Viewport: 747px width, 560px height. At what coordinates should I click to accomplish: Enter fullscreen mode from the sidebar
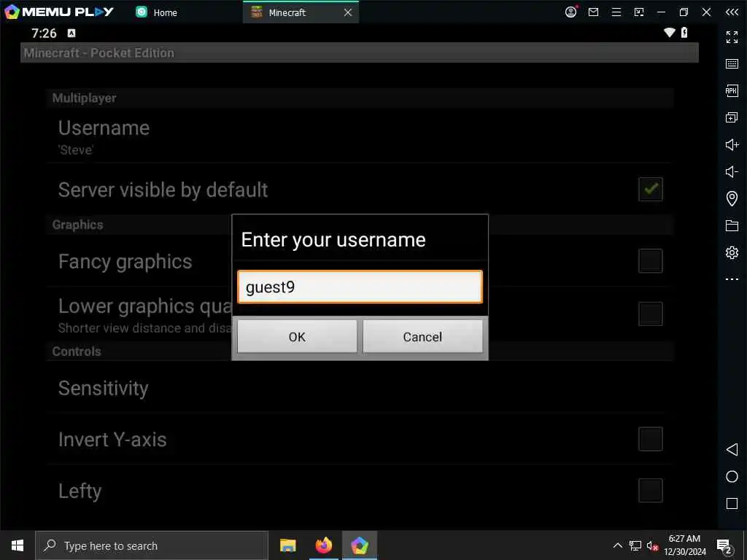[732, 36]
